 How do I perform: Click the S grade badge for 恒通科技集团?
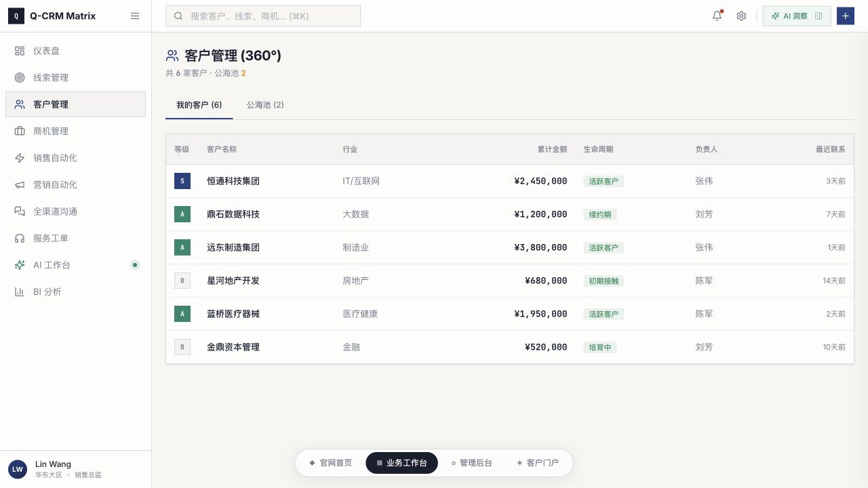tap(182, 181)
